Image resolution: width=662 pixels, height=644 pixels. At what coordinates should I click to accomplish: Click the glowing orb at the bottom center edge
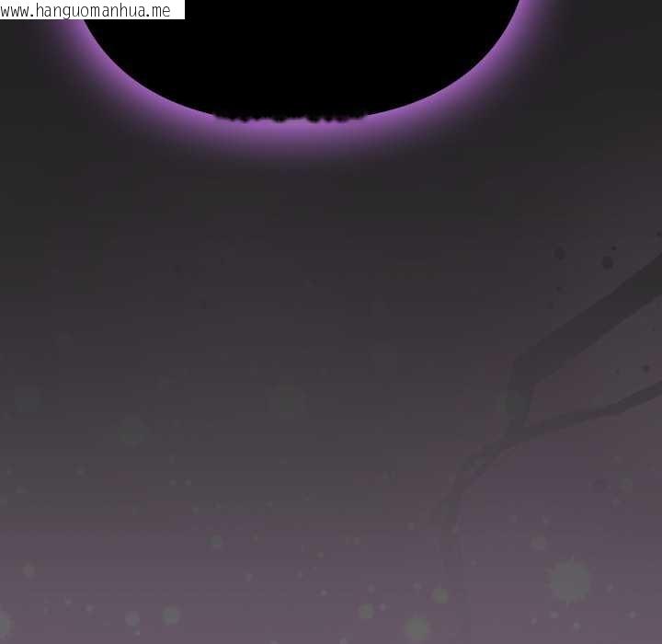point(417,628)
